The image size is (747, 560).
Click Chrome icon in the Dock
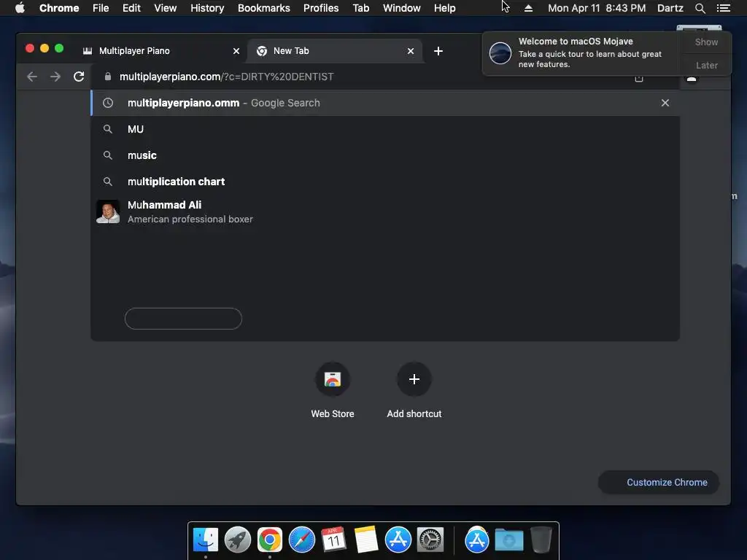270,540
